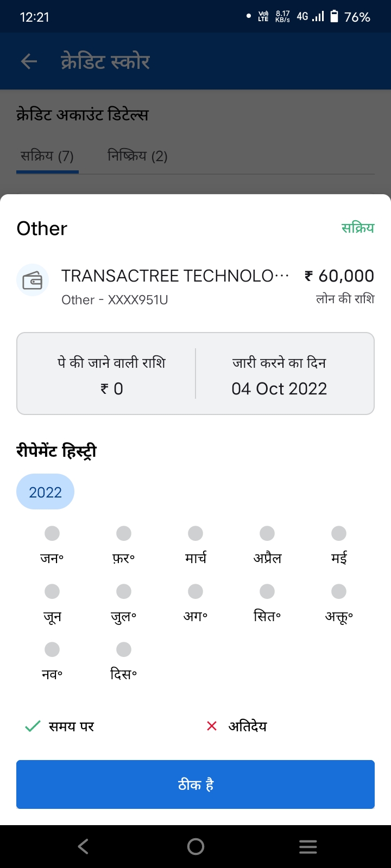Open the recent apps menu button
The height and width of the screenshot is (868, 391).
pyautogui.click(x=308, y=847)
